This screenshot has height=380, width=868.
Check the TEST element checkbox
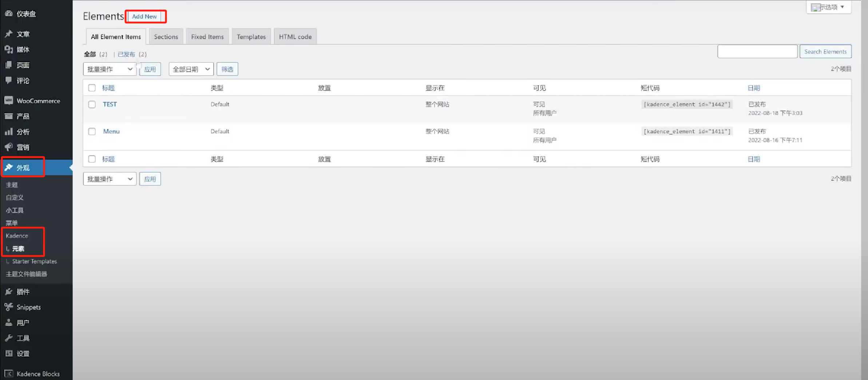click(92, 104)
